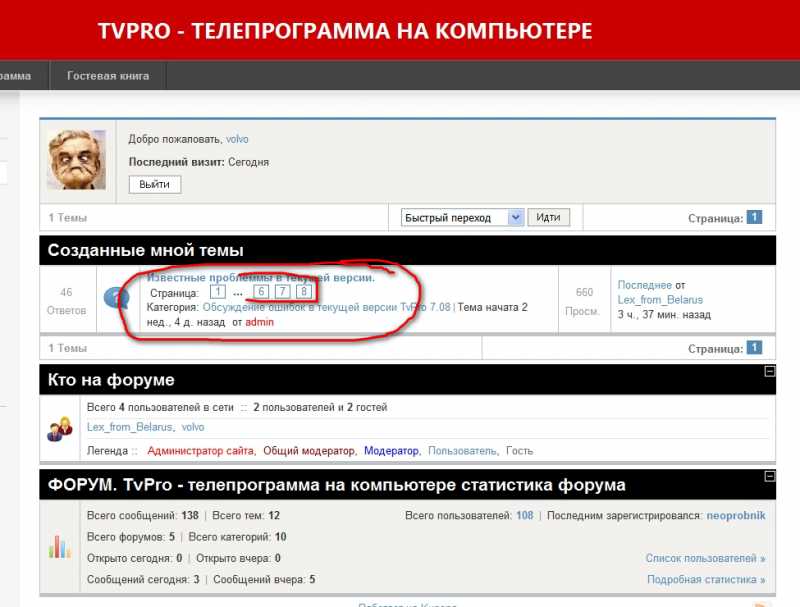The height and width of the screenshot is (607, 800).
Task: Go to topic page 7
Action: pyautogui.click(x=282, y=292)
